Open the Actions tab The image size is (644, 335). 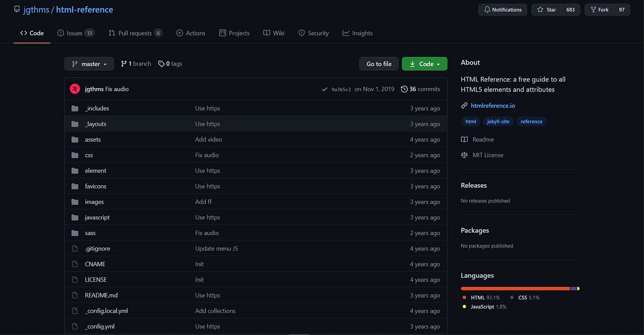[191, 33]
